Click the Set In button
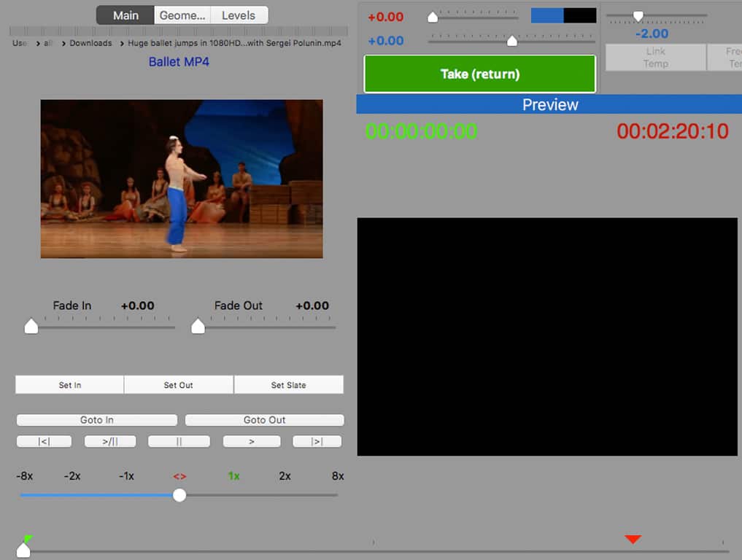 coord(70,385)
